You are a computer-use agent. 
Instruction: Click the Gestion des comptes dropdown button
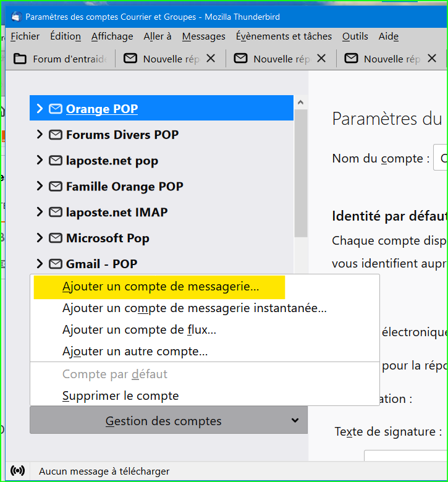pos(169,420)
